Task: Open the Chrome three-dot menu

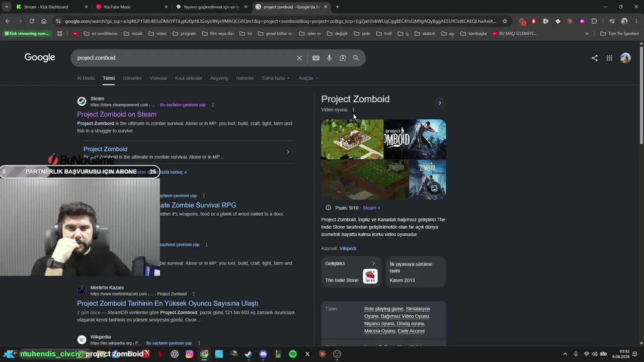Action: pos(636,21)
